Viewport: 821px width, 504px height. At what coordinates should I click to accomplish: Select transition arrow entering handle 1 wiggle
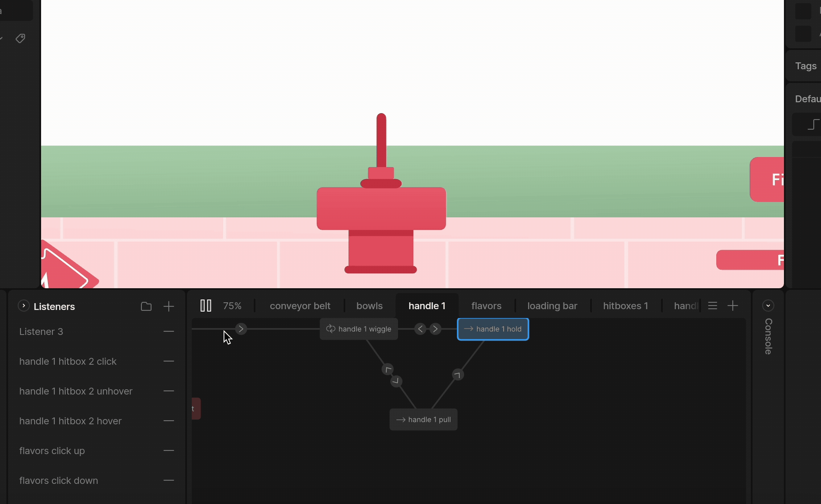(x=241, y=329)
